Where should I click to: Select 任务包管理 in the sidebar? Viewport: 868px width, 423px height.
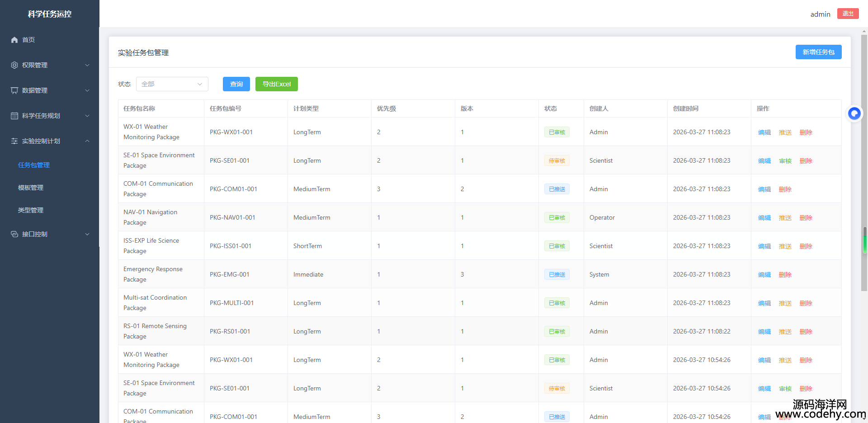coord(34,165)
